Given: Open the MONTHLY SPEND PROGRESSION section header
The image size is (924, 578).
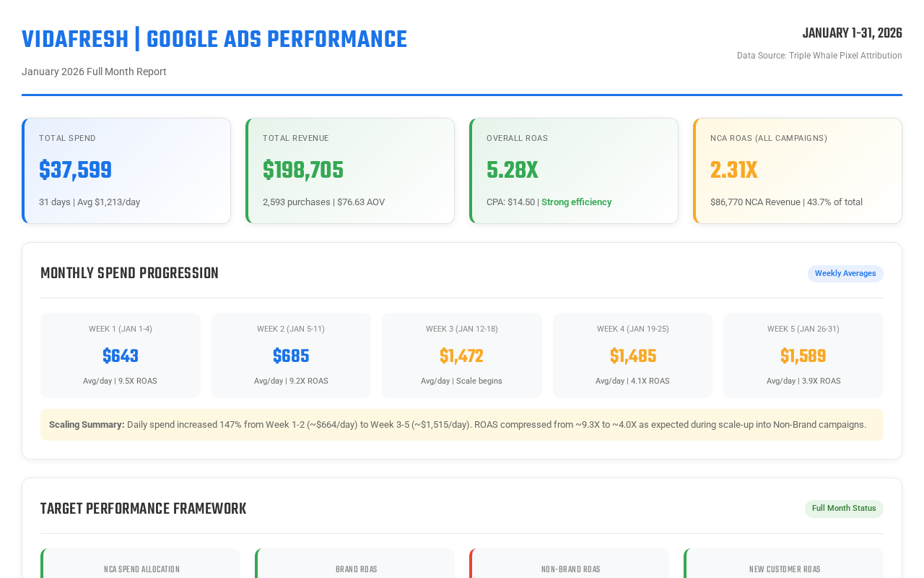Looking at the screenshot, I should tap(129, 272).
